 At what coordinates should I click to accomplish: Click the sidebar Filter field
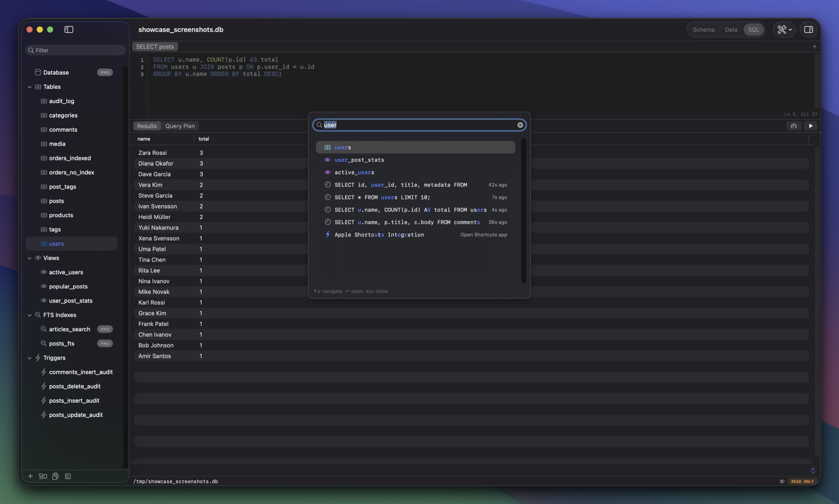click(x=76, y=50)
